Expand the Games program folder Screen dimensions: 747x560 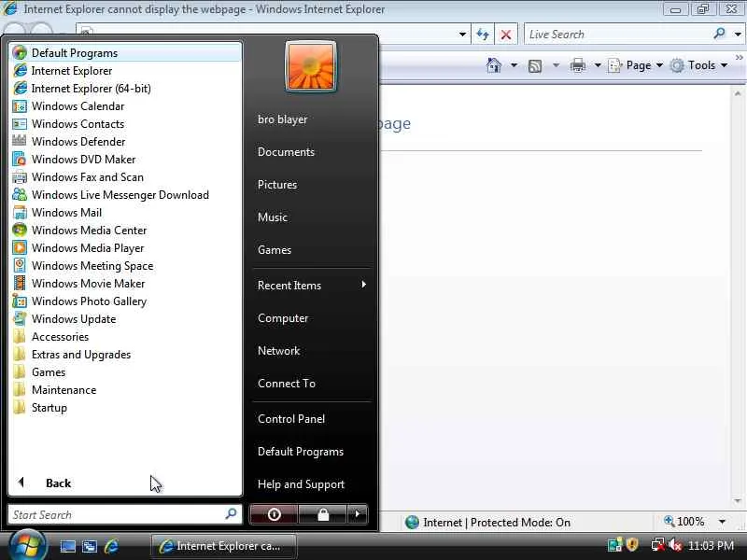click(x=126, y=371)
